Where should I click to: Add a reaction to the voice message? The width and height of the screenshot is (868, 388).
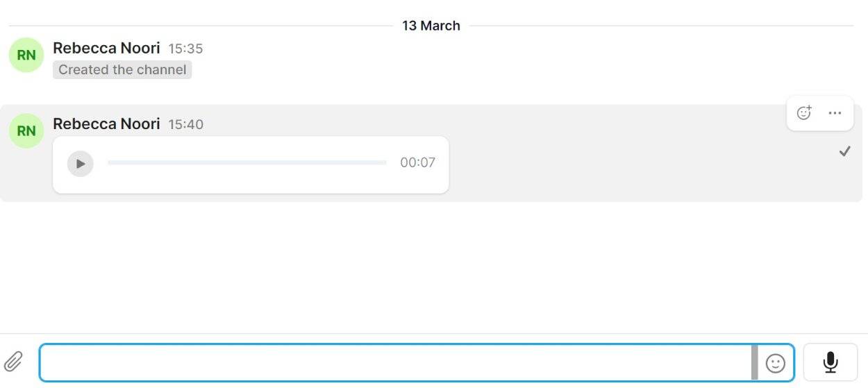pos(804,113)
